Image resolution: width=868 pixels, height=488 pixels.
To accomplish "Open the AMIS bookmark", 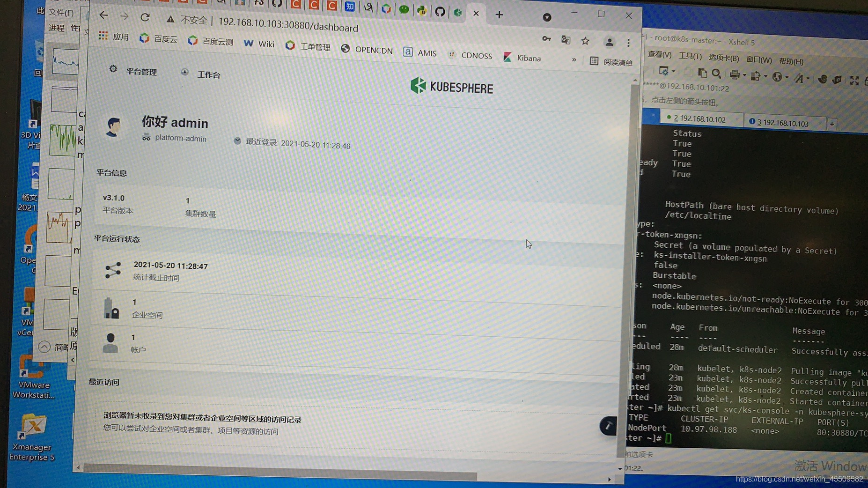I will [420, 52].
